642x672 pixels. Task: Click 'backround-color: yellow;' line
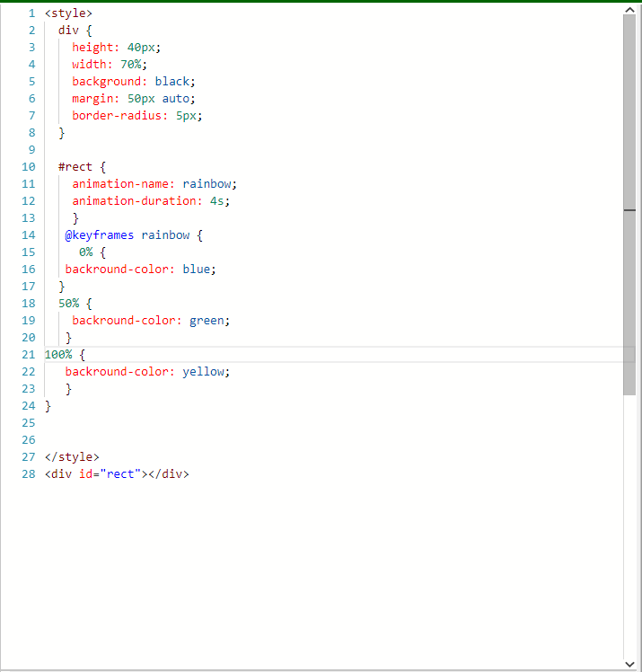tap(147, 372)
